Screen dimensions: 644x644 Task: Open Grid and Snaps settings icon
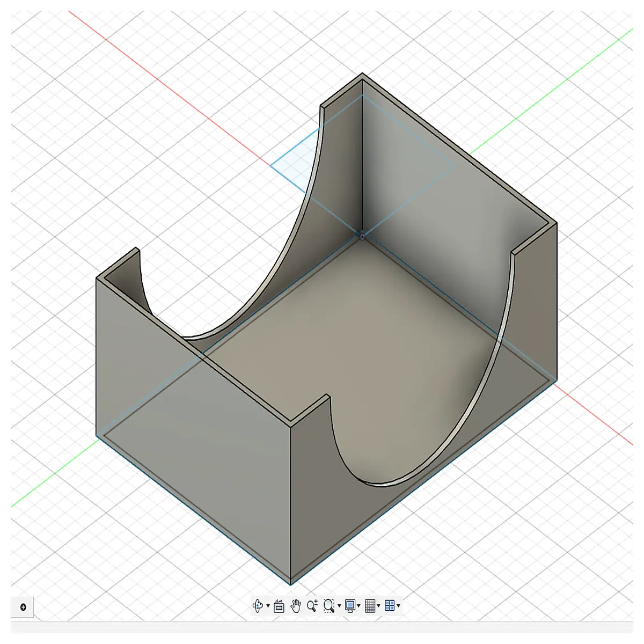[370, 606]
